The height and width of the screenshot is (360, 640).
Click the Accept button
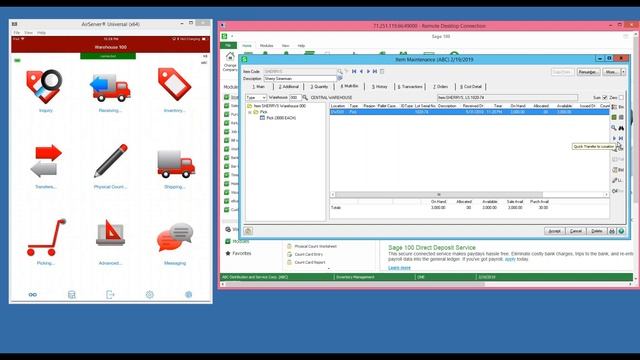pos(554,231)
